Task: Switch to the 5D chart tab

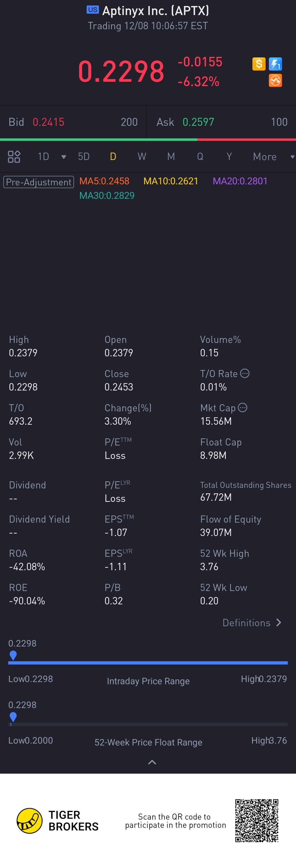Action: pyautogui.click(x=84, y=156)
